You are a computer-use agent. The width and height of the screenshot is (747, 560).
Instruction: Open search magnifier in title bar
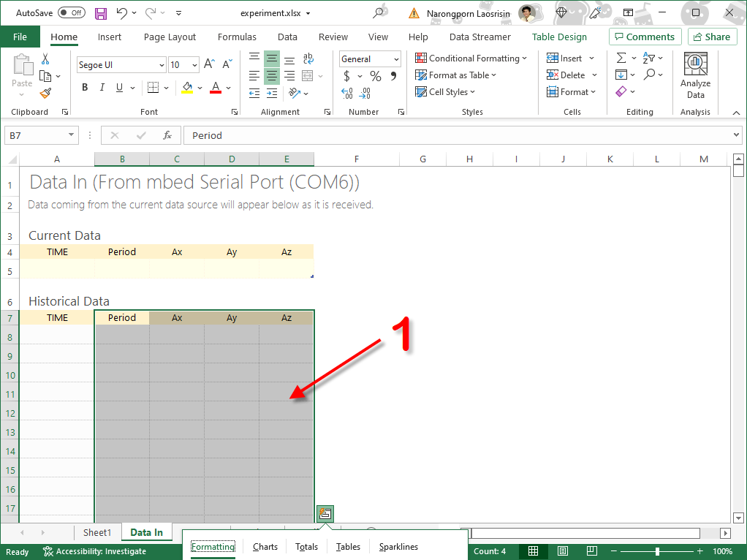point(379,13)
